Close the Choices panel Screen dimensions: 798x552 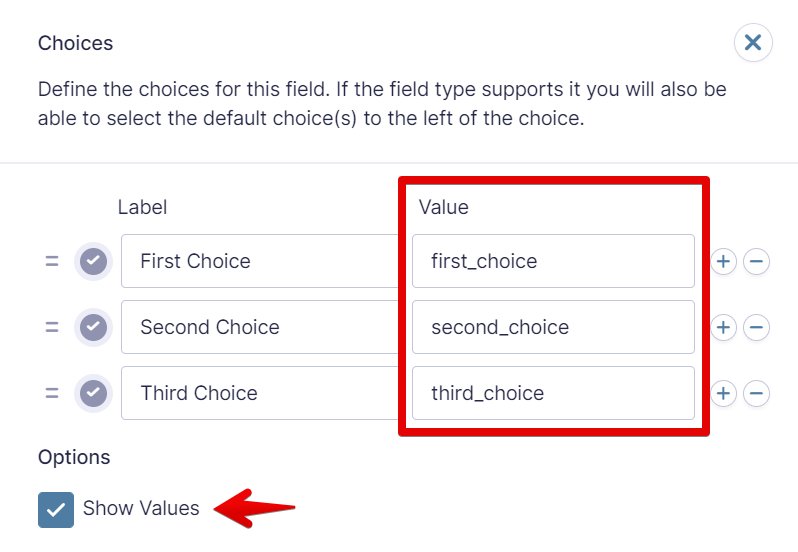(753, 43)
